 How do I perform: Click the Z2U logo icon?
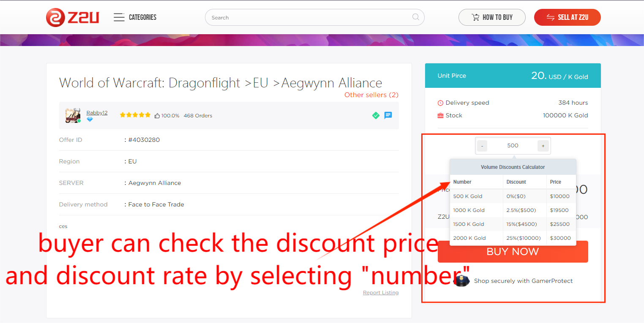pyautogui.click(x=55, y=17)
